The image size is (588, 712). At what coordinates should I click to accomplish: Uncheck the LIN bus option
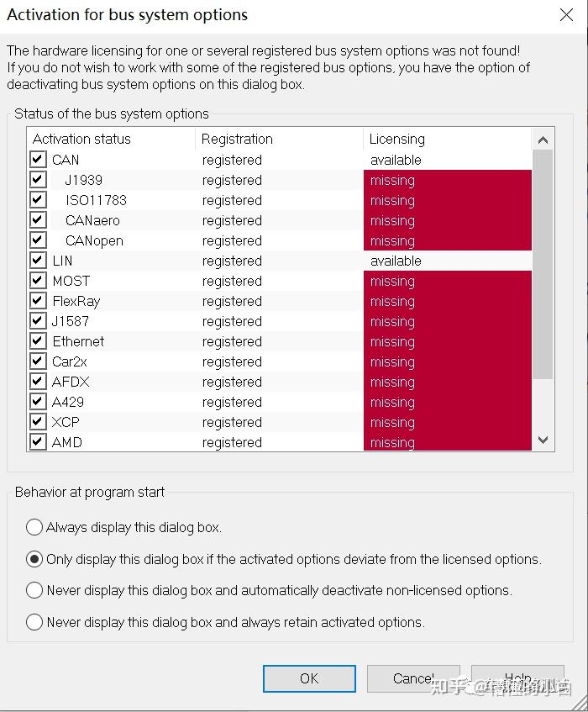38,261
